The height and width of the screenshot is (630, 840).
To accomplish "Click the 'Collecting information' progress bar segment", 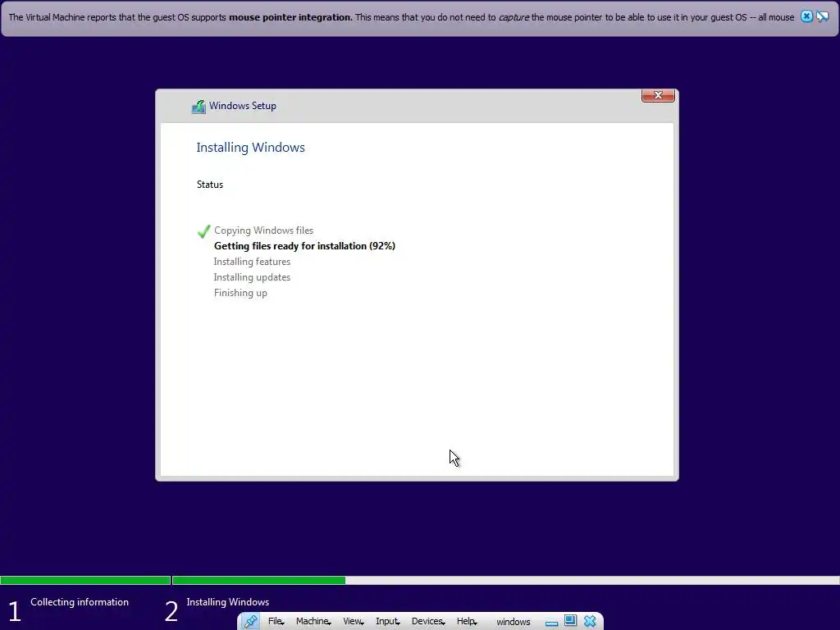I will click(85, 580).
